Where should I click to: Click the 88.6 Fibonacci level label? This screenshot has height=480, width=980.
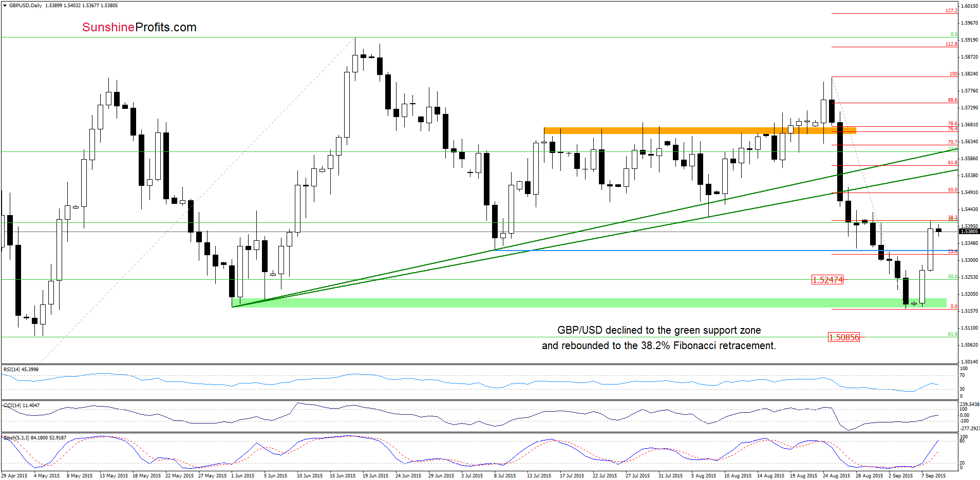tap(952, 100)
